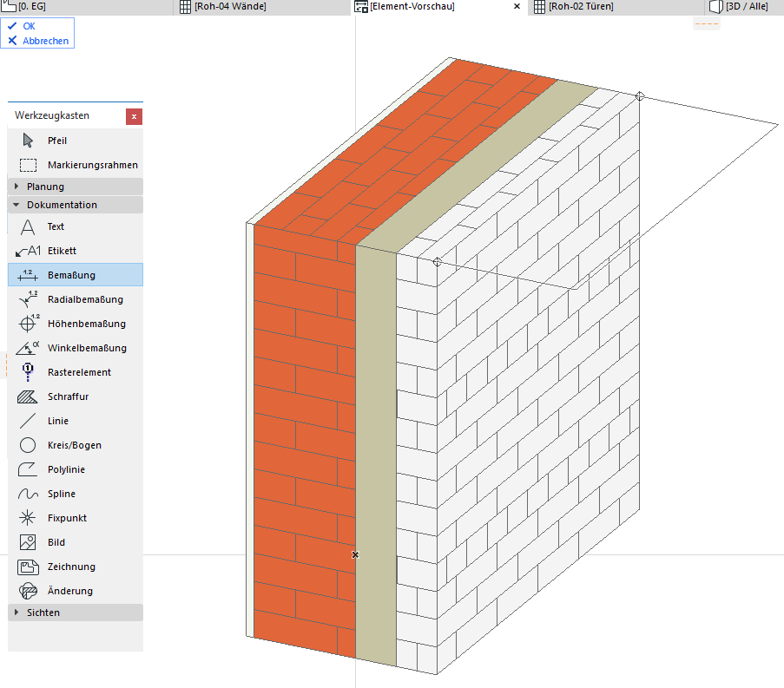Screen dimensions: 784x688
Task: Click the Radialbemaßung label text
Action: [85, 299]
